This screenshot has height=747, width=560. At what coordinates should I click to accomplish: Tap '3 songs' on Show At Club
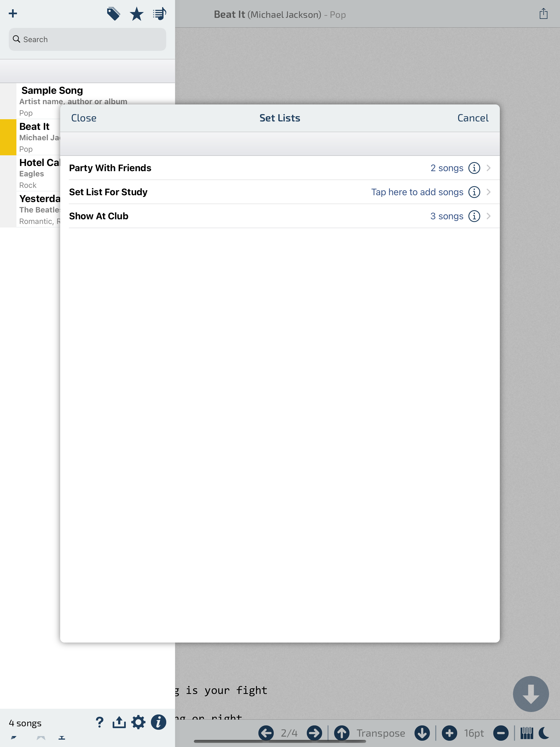coord(447,216)
